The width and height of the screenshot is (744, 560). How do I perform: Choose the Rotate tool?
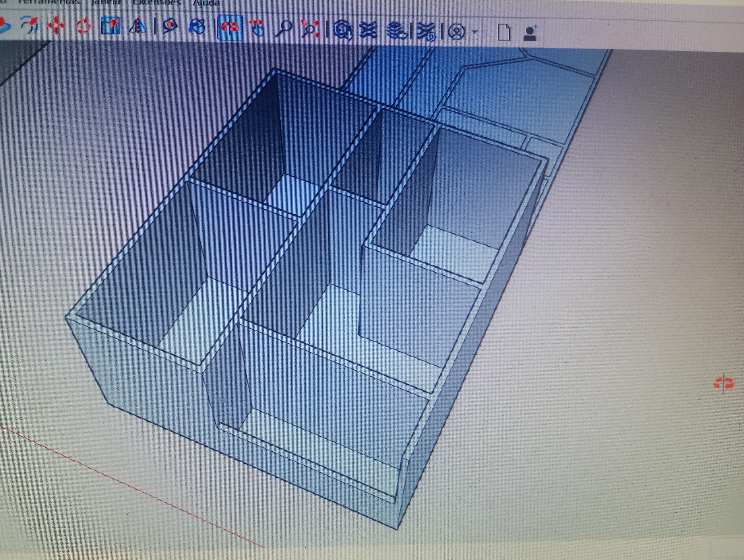point(83,26)
